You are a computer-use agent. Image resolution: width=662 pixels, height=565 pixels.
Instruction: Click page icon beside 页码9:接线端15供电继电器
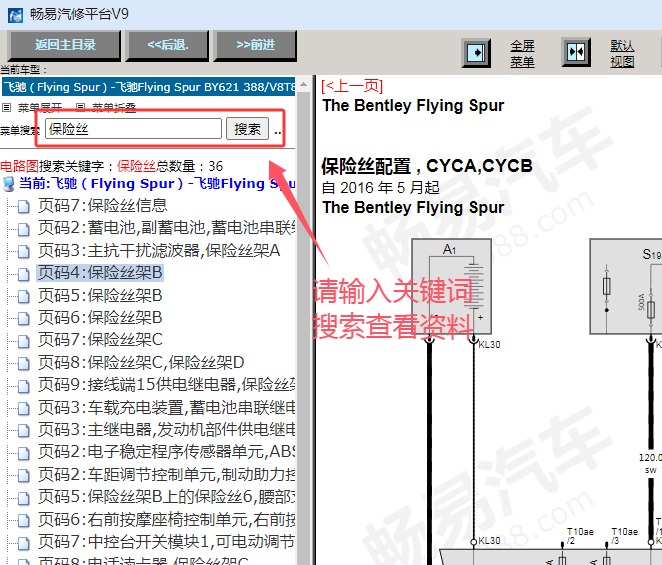pyautogui.click(x=24, y=386)
